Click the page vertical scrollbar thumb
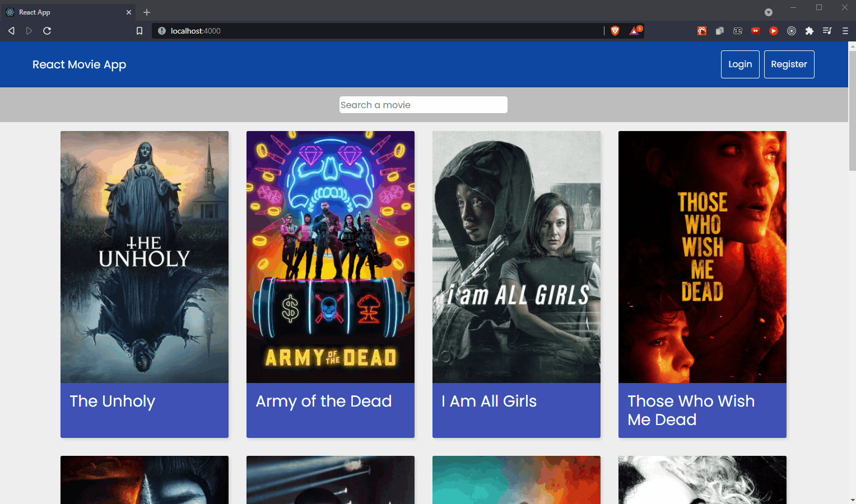Image resolution: width=856 pixels, height=504 pixels. click(x=852, y=111)
